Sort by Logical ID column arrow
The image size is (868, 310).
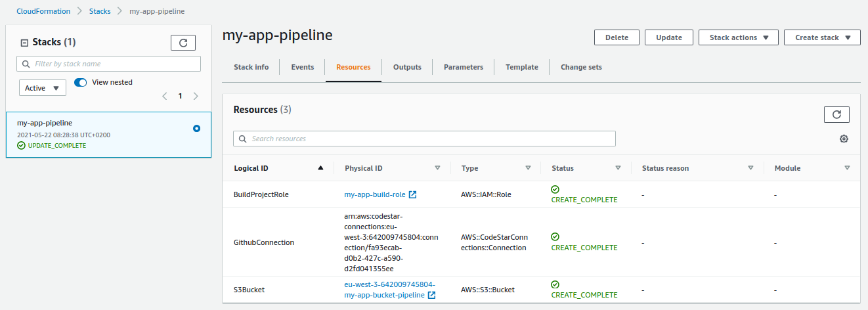pyautogui.click(x=320, y=168)
